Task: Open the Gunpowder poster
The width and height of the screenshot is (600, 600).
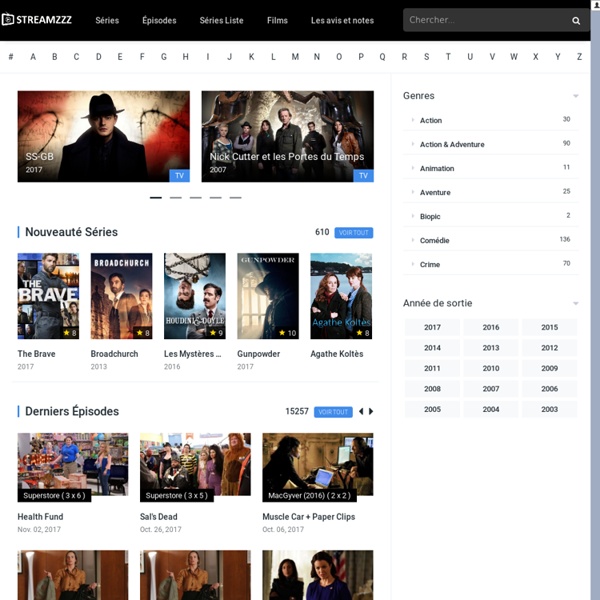Action: [x=268, y=296]
